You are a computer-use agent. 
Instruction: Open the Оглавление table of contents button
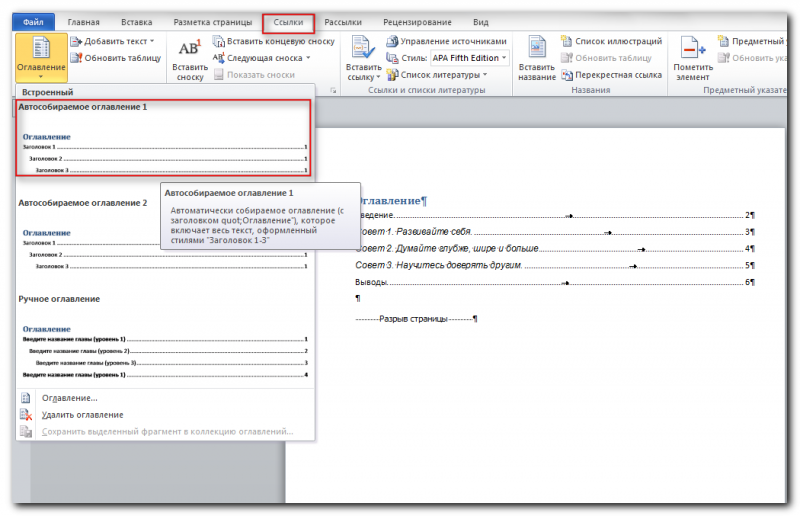41,58
